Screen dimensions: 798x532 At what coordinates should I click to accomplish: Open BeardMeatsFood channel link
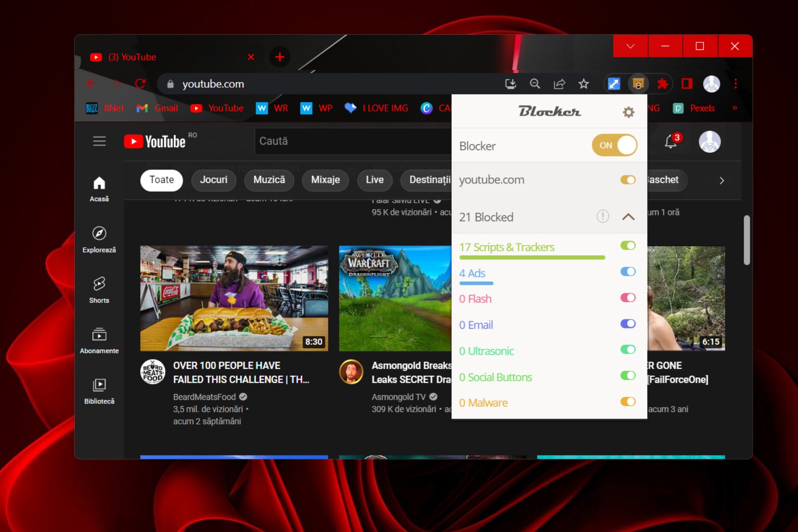tap(204, 397)
